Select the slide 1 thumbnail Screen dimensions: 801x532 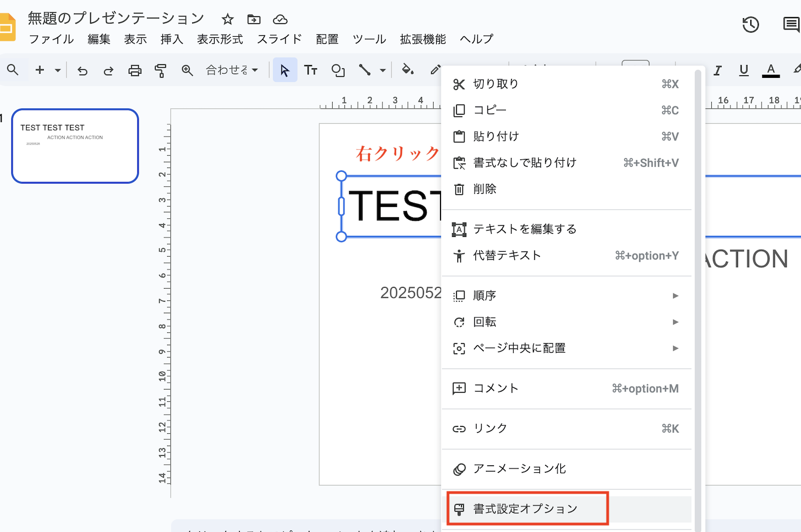[x=75, y=145]
